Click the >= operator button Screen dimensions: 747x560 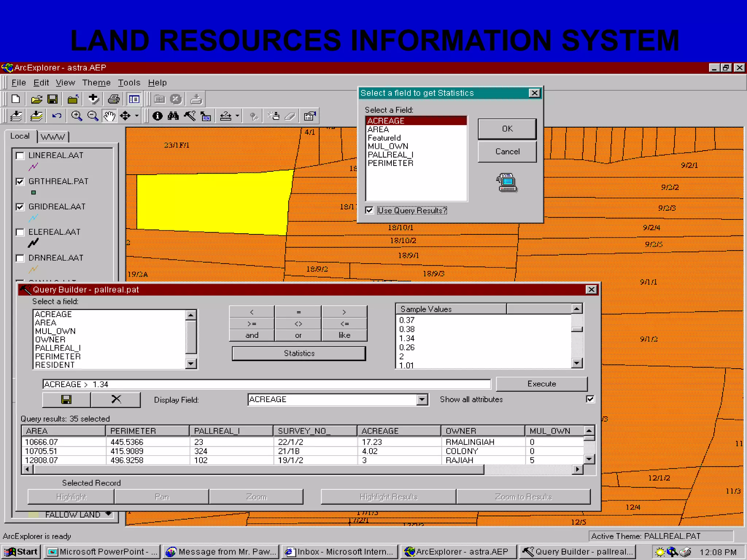(x=252, y=324)
